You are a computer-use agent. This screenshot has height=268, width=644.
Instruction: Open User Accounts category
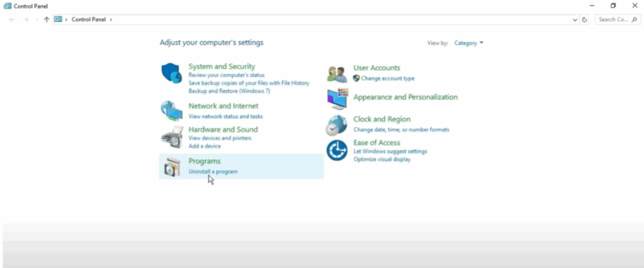(377, 68)
